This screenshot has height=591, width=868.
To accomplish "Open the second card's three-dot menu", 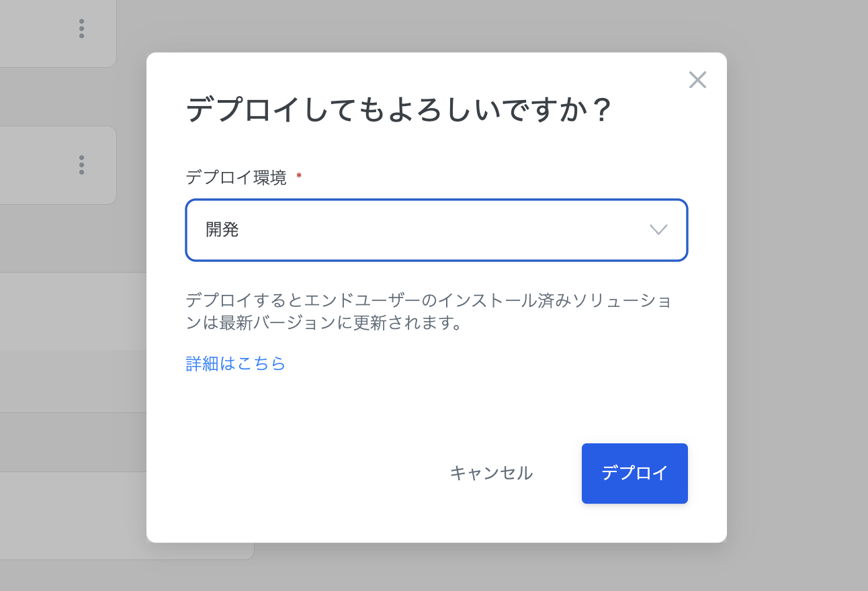I will click(x=81, y=165).
